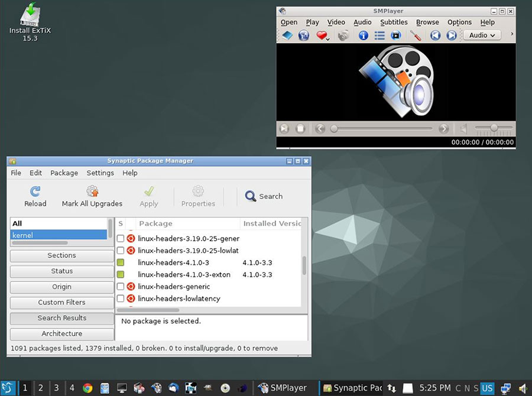This screenshot has width=532, height=396.
Task: Open the SMPlayer Audio menu
Action: coord(362,22)
